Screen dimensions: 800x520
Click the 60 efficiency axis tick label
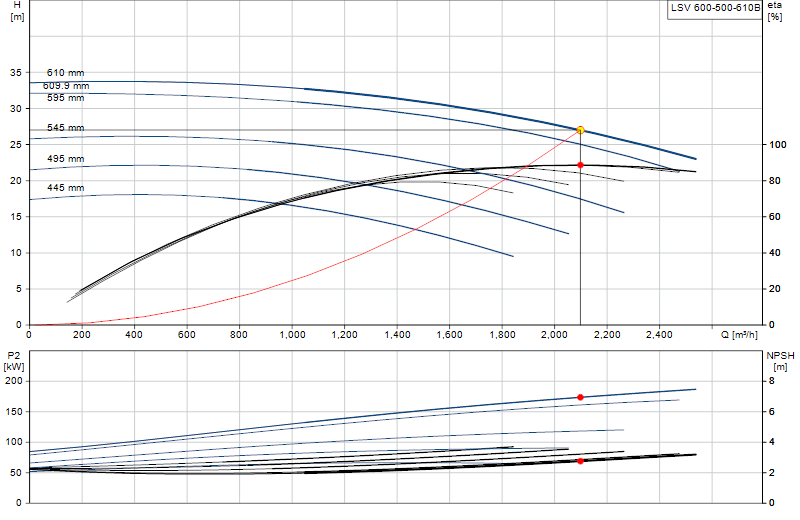coord(774,217)
